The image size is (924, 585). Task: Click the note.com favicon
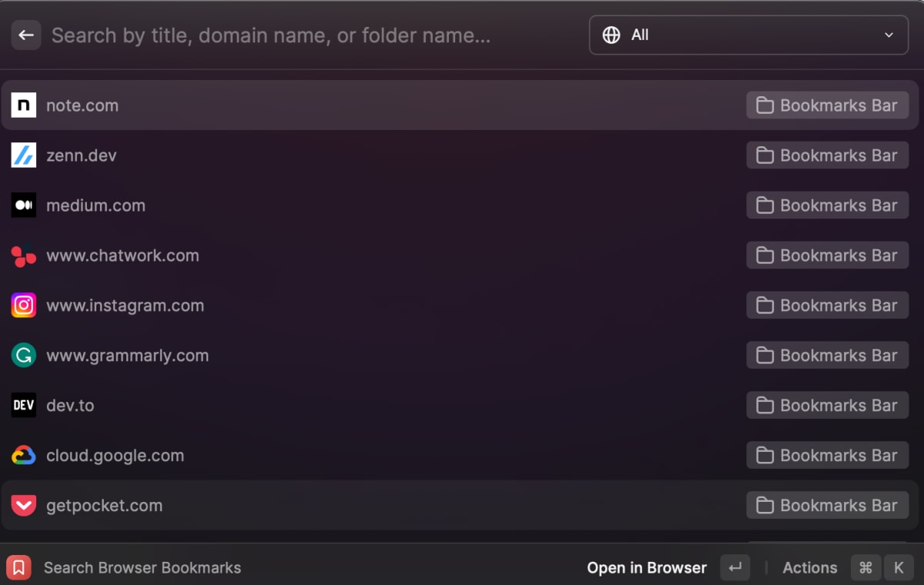click(24, 105)
